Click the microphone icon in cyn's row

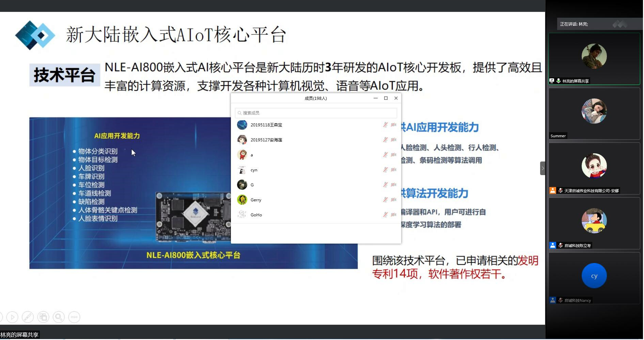pos(385,170)
